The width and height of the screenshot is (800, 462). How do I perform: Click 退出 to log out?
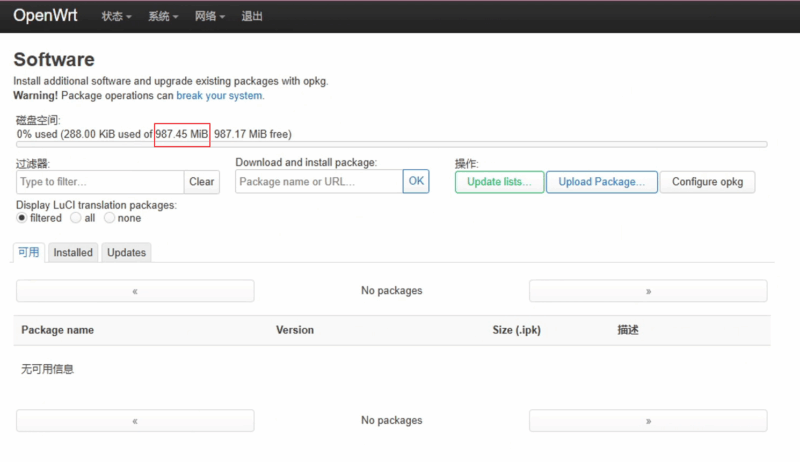click(x=252, y=17)
